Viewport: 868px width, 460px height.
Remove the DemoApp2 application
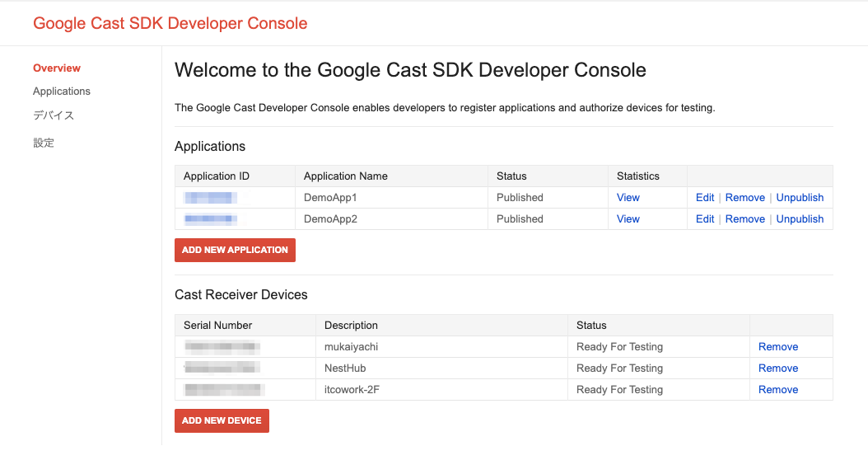tap(745, 219)
